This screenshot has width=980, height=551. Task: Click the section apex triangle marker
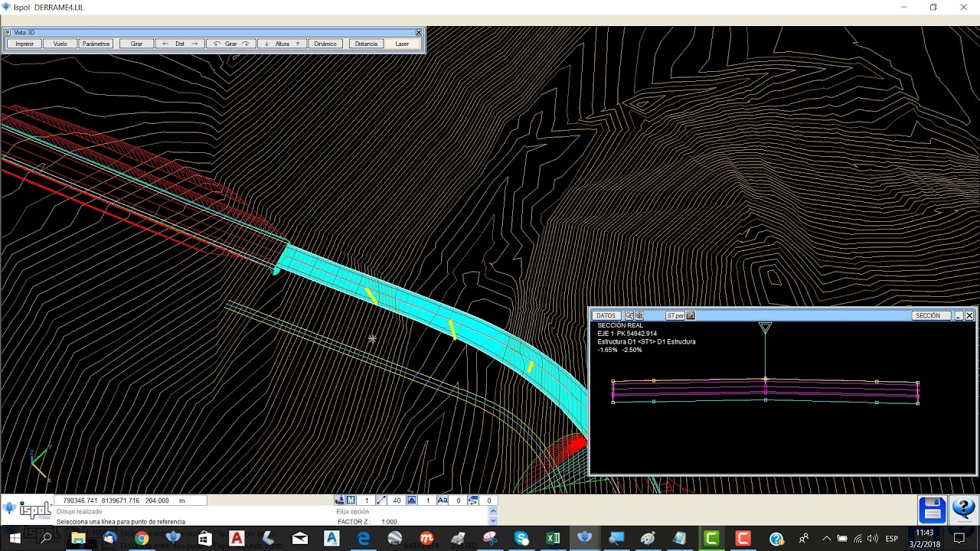(x=765, y=328)
